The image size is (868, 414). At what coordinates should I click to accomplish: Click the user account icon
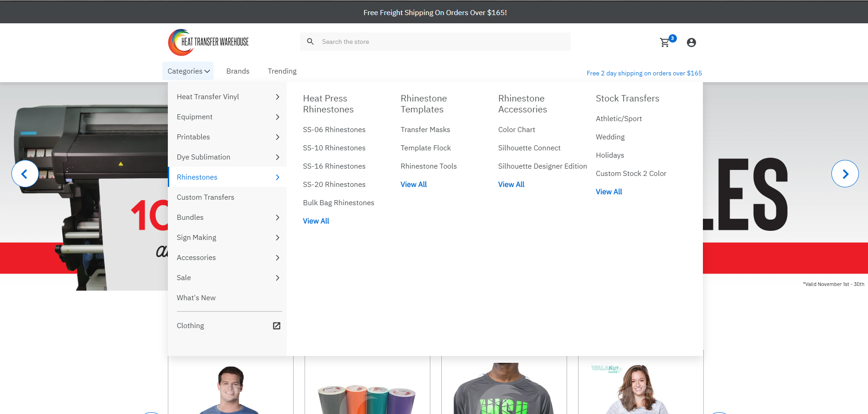coord(691,42)
